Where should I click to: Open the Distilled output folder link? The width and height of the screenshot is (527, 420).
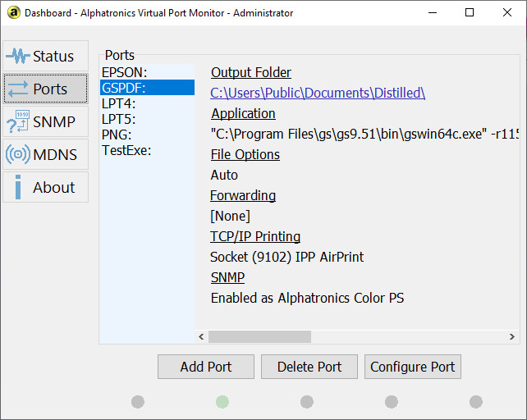pos(318,93)
